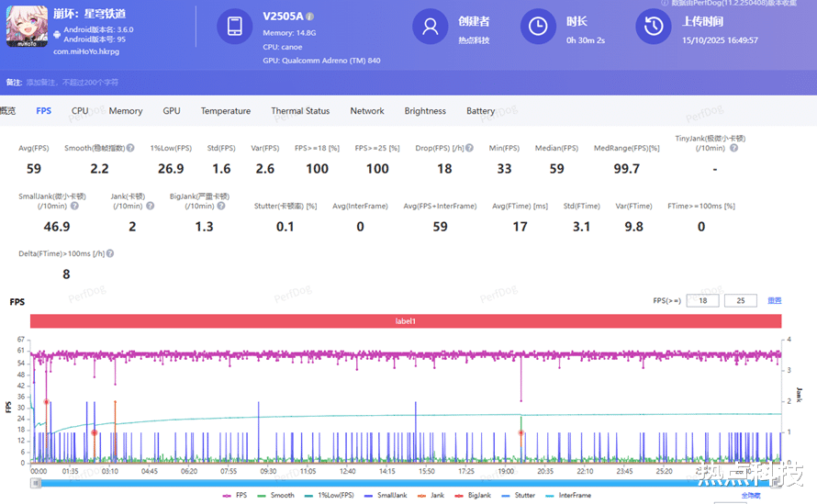
Task: Open the Temperature tab
Action: tap(226, 111)
